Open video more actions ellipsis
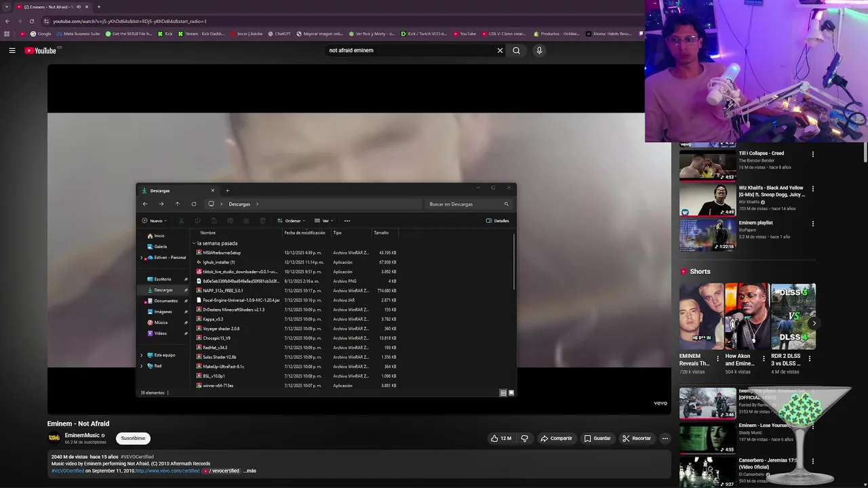 [x=665, y=439]
